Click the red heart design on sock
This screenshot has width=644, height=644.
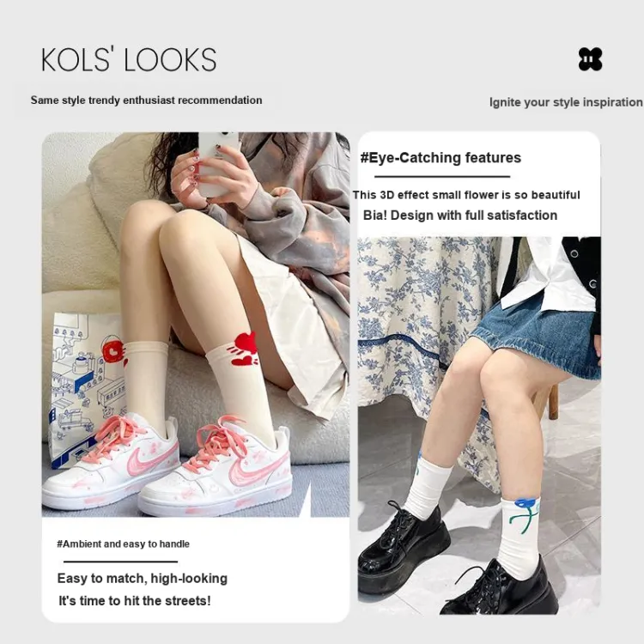click(244, 349)
